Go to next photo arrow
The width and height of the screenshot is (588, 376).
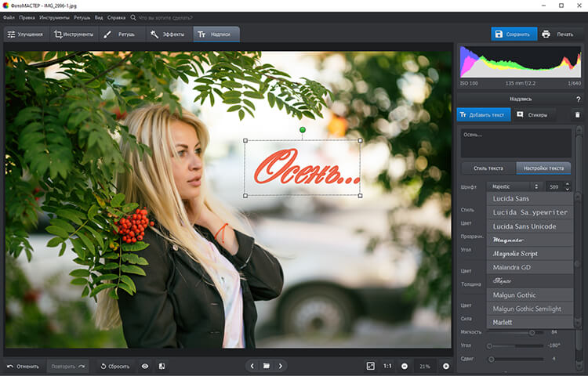click(x=281, y=366)
